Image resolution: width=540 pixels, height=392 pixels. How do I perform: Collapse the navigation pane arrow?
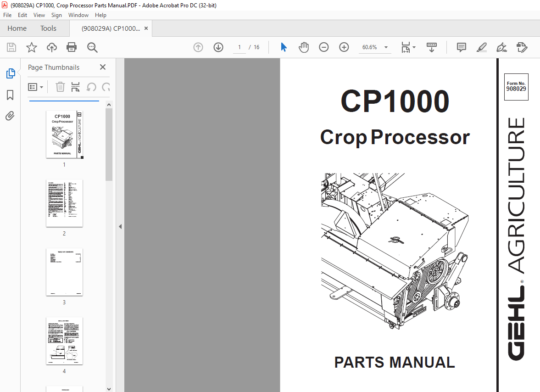(x=120, y=226)
